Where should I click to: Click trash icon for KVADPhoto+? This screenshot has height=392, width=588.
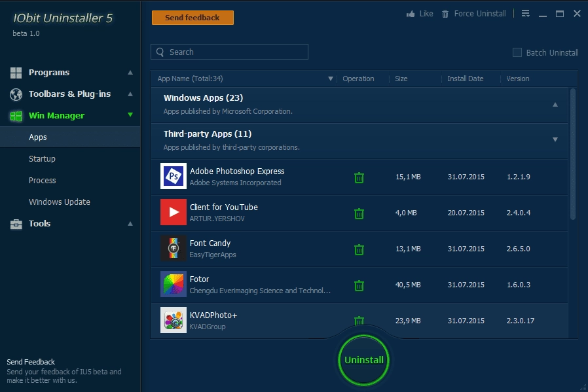[359, 321]
